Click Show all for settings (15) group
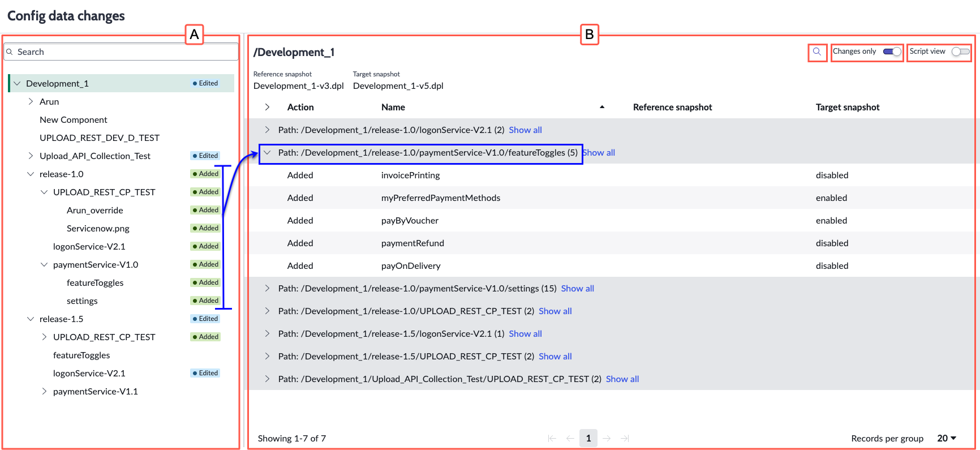The image size is (980, 450). tap(578, 288)
